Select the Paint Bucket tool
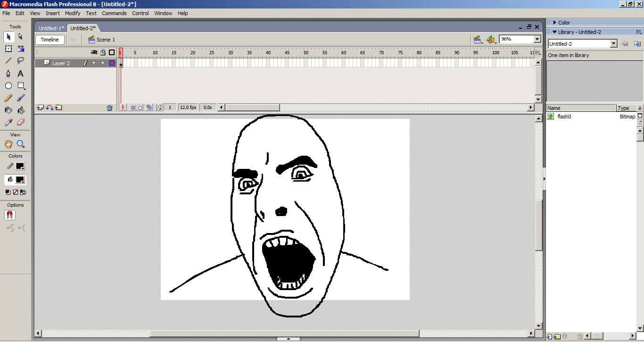The width and height of the screenshot is (644, 342). point(21,110)
